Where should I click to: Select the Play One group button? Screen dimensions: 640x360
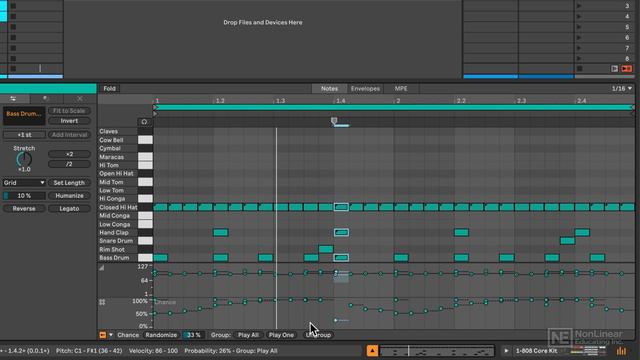[x=281, y=335]
